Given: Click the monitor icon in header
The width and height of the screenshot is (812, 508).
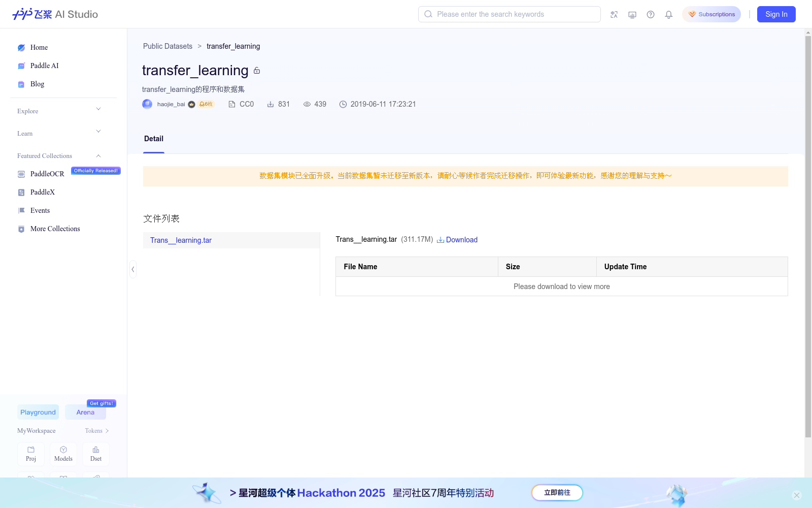Looking at the screenshot, I should [x=632, y=14].
